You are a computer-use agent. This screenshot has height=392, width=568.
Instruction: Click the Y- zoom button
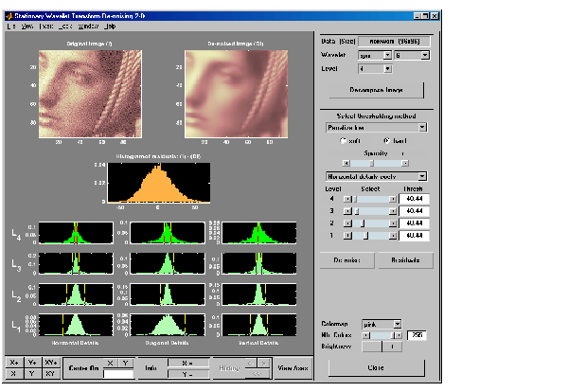pos(32,373)
